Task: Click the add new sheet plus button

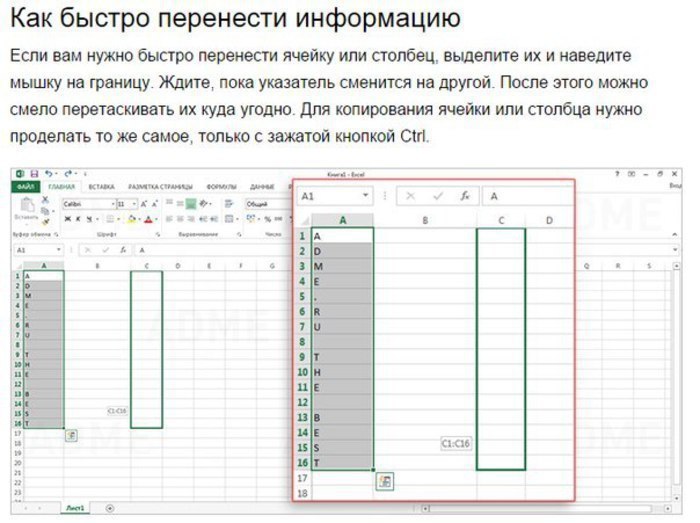Action: point(109,508)
